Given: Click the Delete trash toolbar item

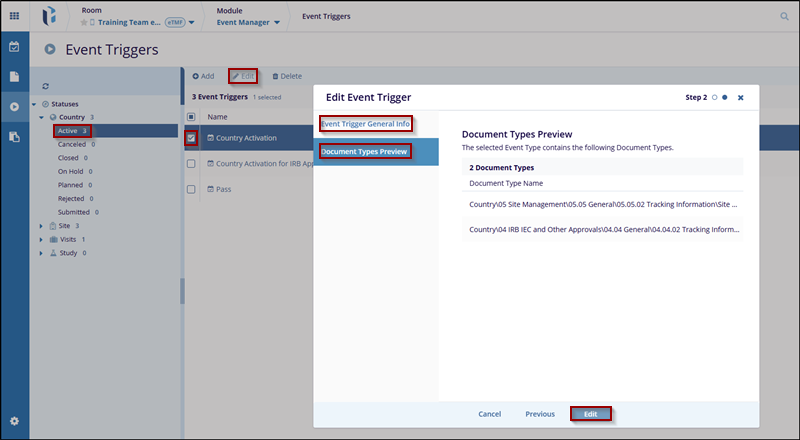Looking at the screenshot, I should (287, 76).
